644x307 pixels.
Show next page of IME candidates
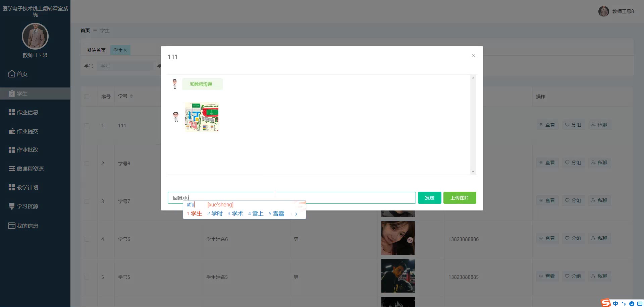[x=296, y=214]
